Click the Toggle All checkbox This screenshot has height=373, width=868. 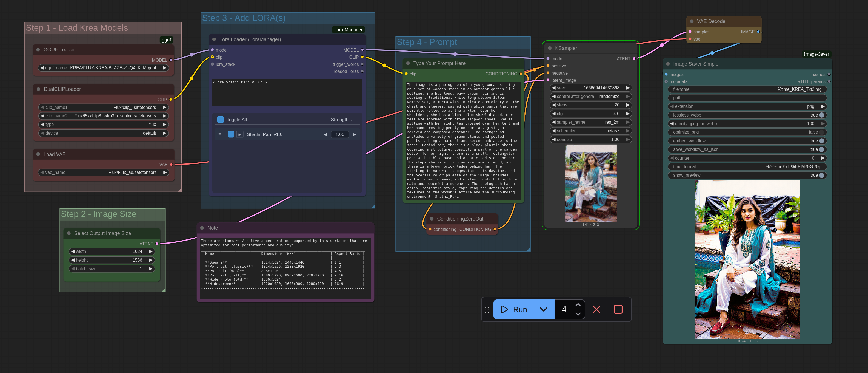point(220,120)
